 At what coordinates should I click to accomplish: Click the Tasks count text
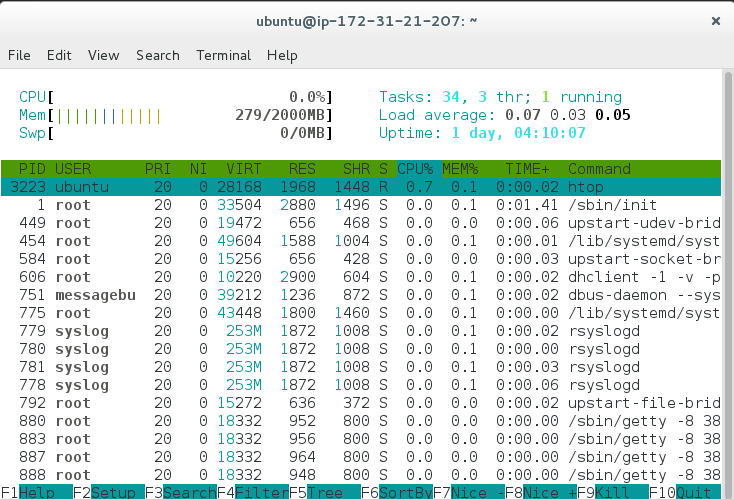tap(500, 97)
